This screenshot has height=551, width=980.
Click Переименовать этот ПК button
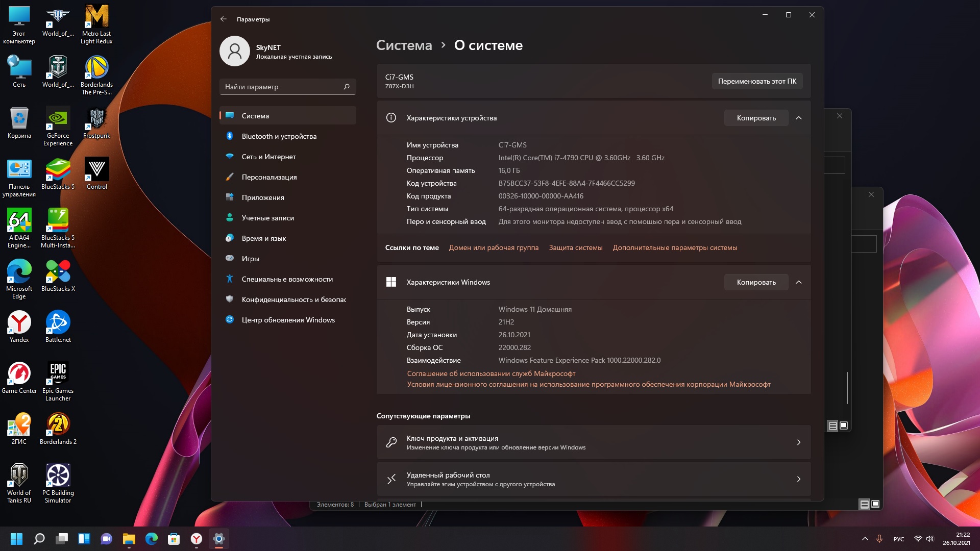[757, 81]
